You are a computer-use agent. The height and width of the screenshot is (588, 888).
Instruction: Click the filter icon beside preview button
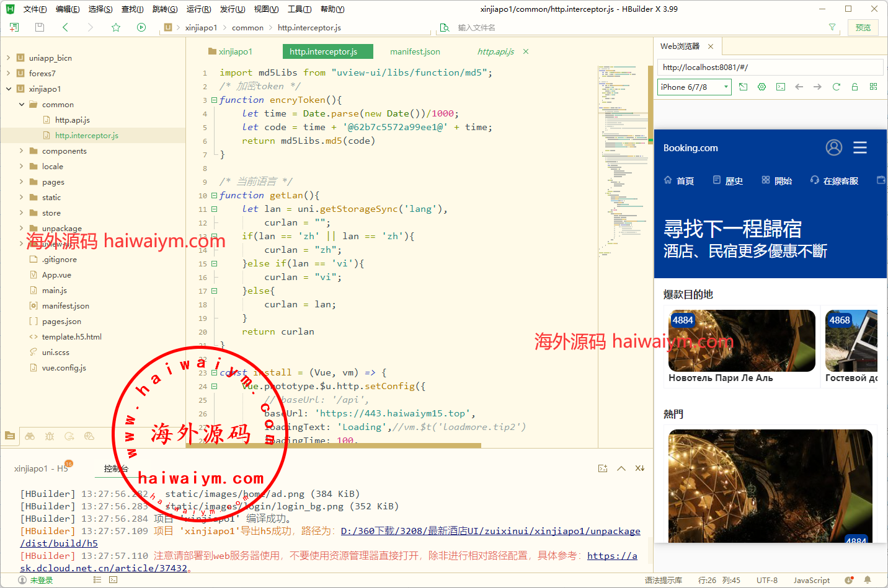(x=832, y=27)
